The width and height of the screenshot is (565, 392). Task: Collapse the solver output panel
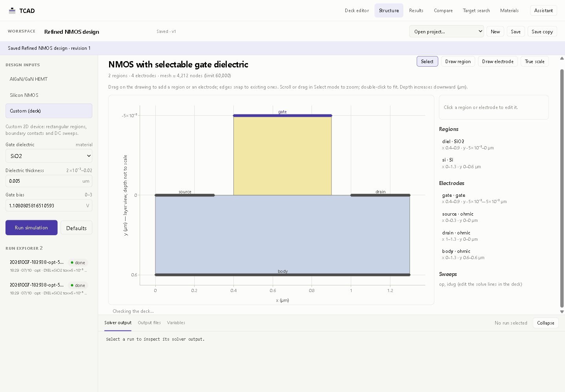545,323
